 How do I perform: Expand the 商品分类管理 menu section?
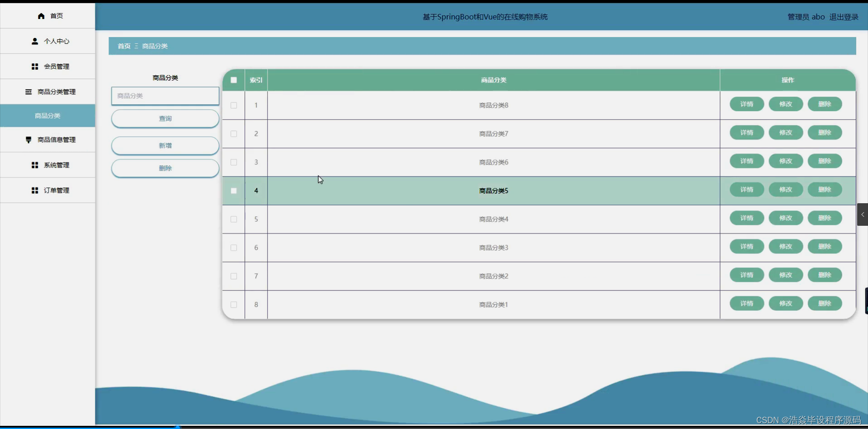(56, 92)
